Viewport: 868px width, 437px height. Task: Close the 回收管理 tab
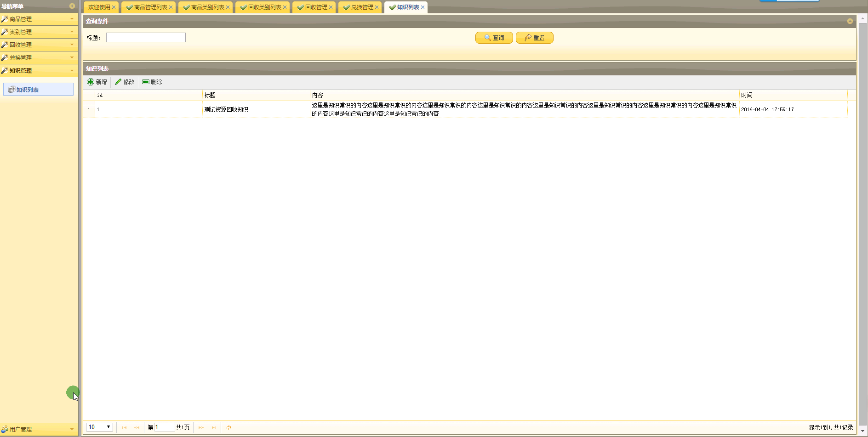point(331,7)
